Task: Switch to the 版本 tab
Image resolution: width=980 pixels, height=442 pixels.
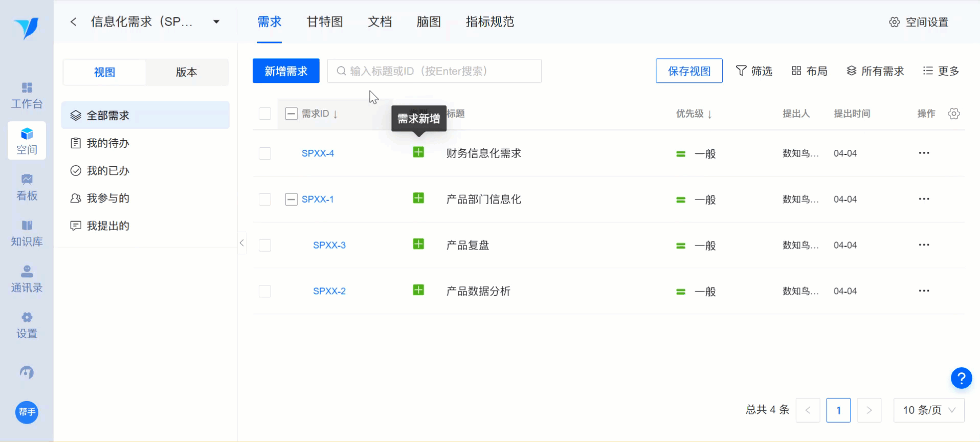Action: coord(186,72)
